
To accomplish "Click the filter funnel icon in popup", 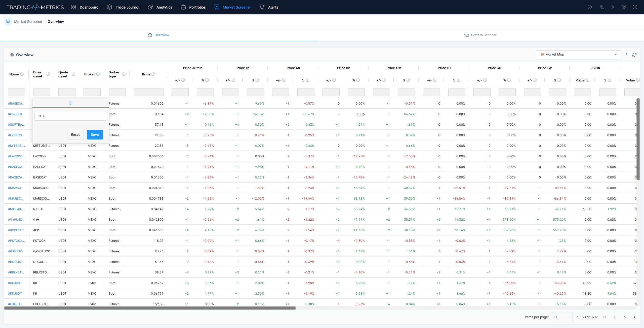I will click(71, 103).
